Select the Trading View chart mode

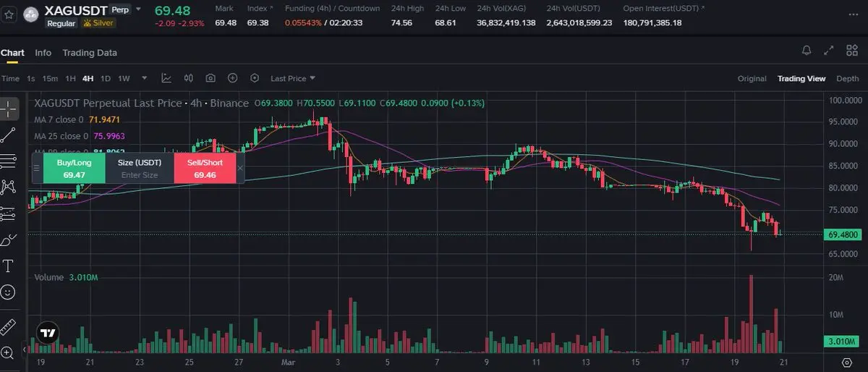pyautogui.click(x=801, y=78)
